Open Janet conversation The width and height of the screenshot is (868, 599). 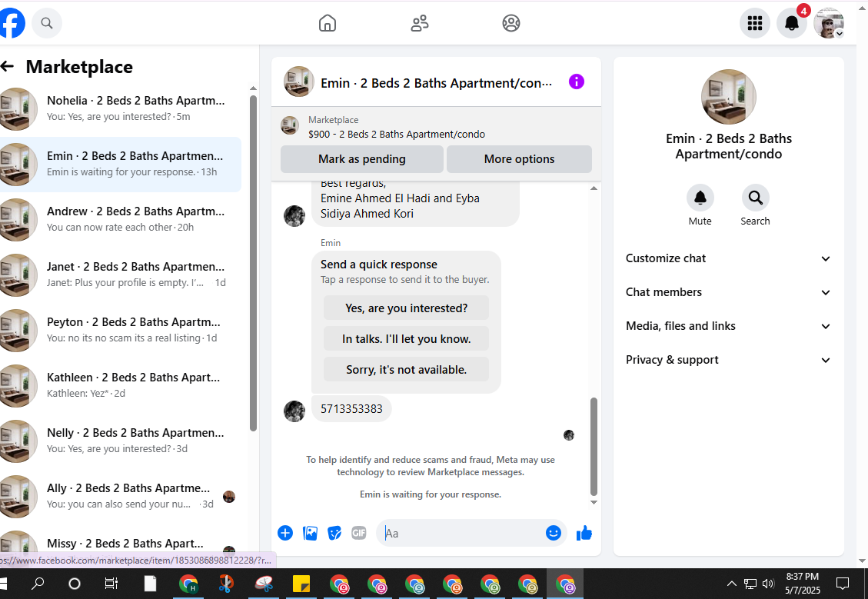121,275
